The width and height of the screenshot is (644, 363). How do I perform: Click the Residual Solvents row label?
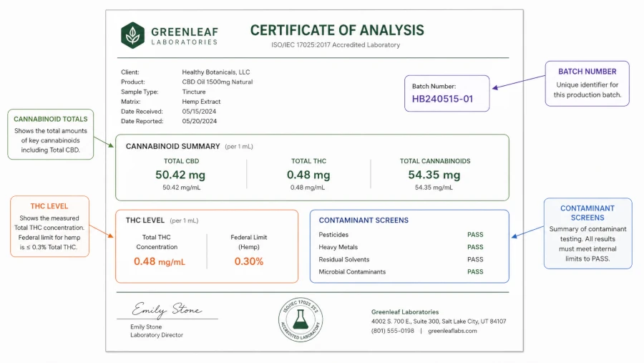pyautogui.click(x=343, y=259)
